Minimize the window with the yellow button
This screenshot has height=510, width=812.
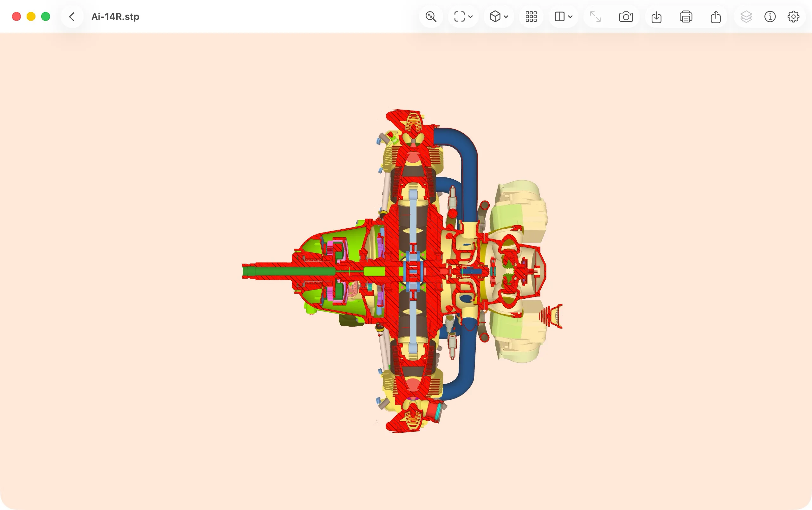[31, 16]
